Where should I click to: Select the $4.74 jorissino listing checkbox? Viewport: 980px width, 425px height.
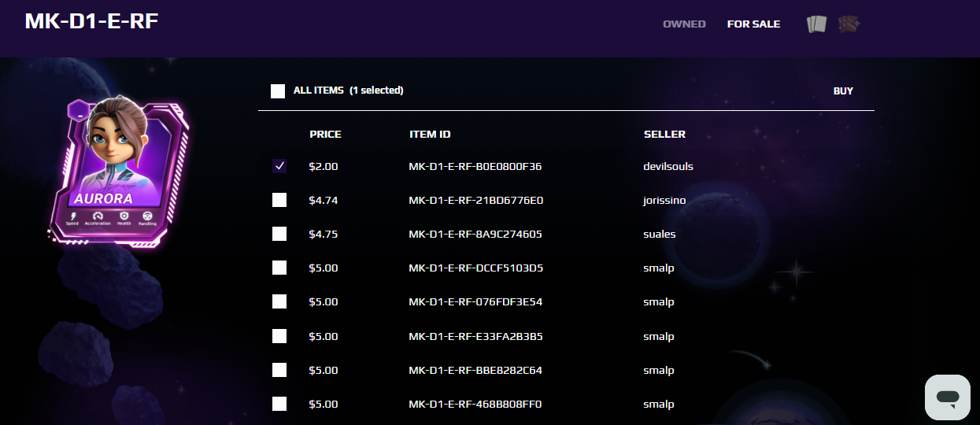(x=279, y=200)
